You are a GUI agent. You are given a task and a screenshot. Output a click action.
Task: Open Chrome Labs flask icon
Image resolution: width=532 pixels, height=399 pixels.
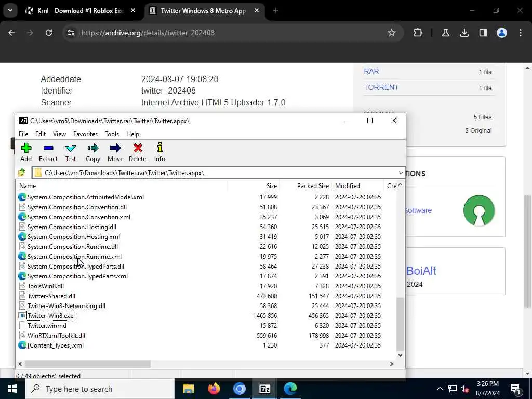pos(445,33)
